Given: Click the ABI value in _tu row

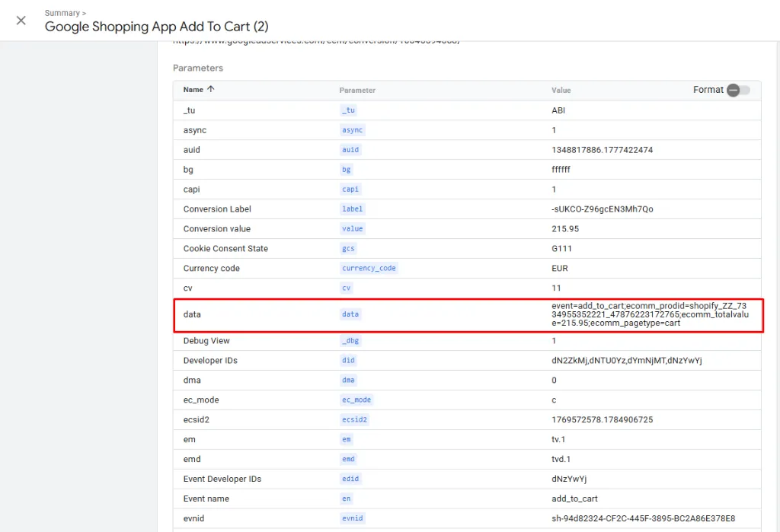Looking at the screenshot, I should tap(558, 110).
